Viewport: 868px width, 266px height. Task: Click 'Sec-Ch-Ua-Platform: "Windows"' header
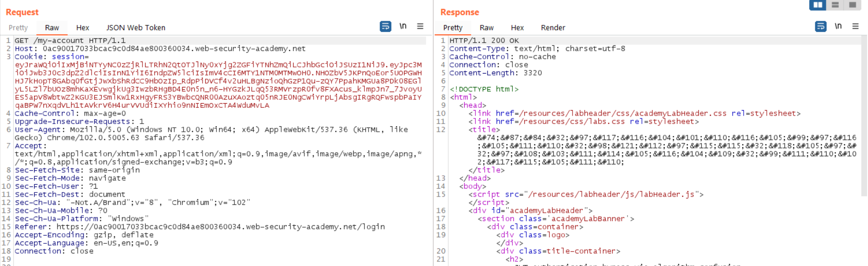[81, 219]
